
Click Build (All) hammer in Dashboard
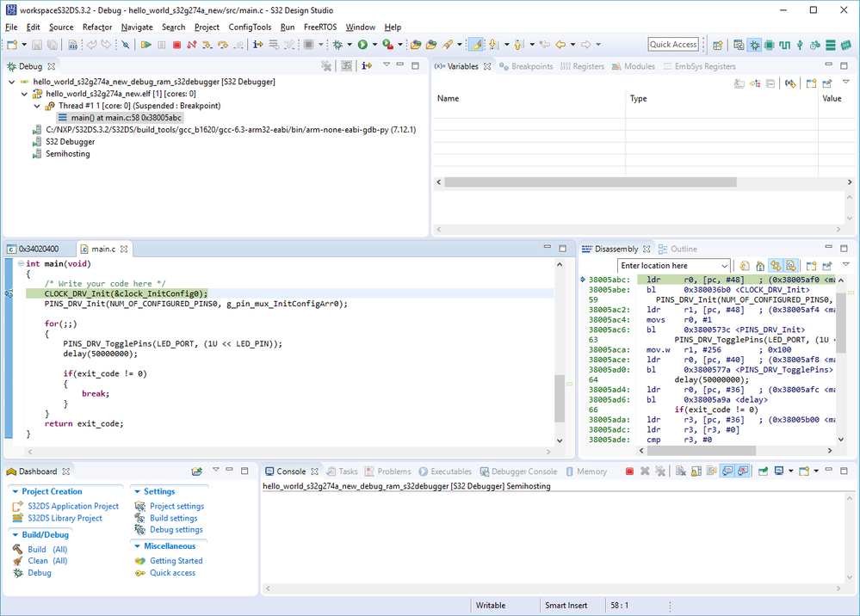19,549
